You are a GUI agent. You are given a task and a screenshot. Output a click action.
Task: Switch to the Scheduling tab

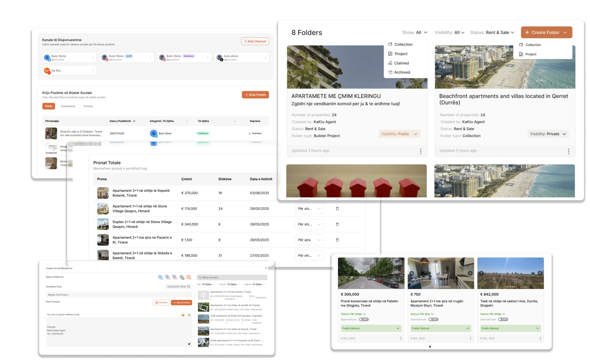coord(68,106)
